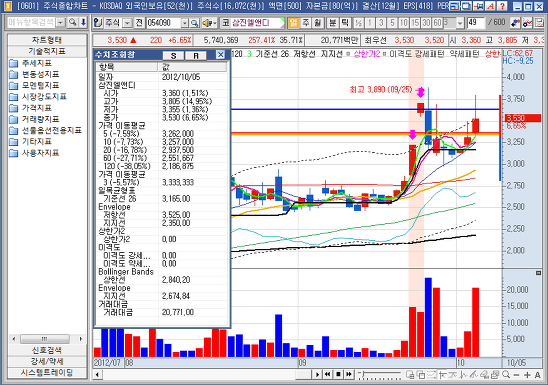Open the 기술적지표 panel tab
548x385 pixels.
(47, 51)
